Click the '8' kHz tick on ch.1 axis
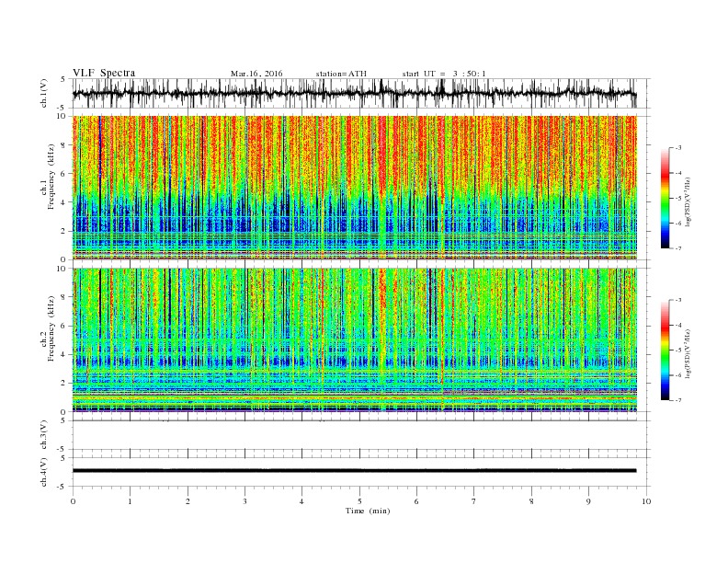This screenshot has height=563, width=728. pyautogui.click(x=63, y=145)
